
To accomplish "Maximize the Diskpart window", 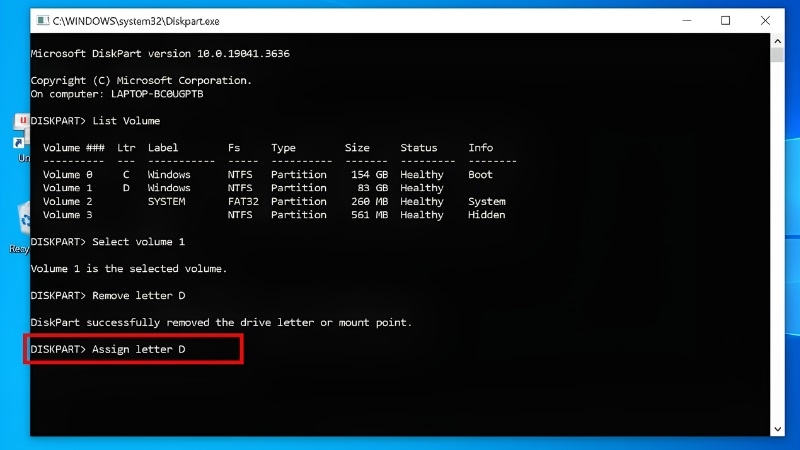I will [726, 21].
